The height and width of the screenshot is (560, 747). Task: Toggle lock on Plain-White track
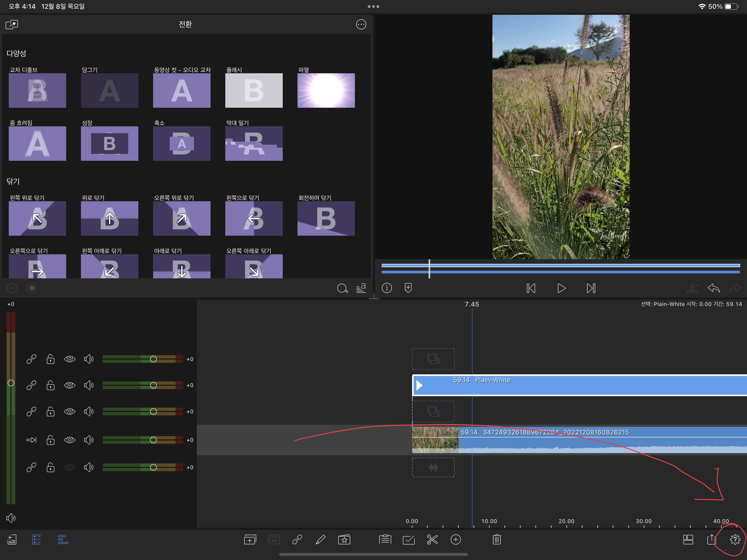(x=50, y=385)
